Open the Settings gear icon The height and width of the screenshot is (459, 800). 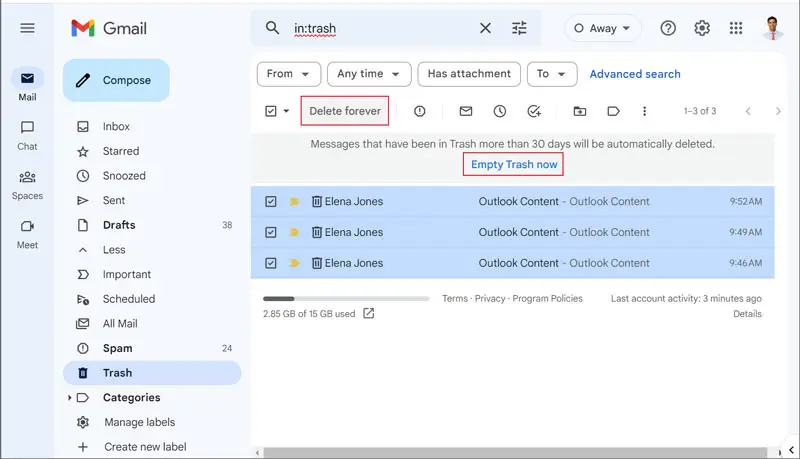click(702, 28)
